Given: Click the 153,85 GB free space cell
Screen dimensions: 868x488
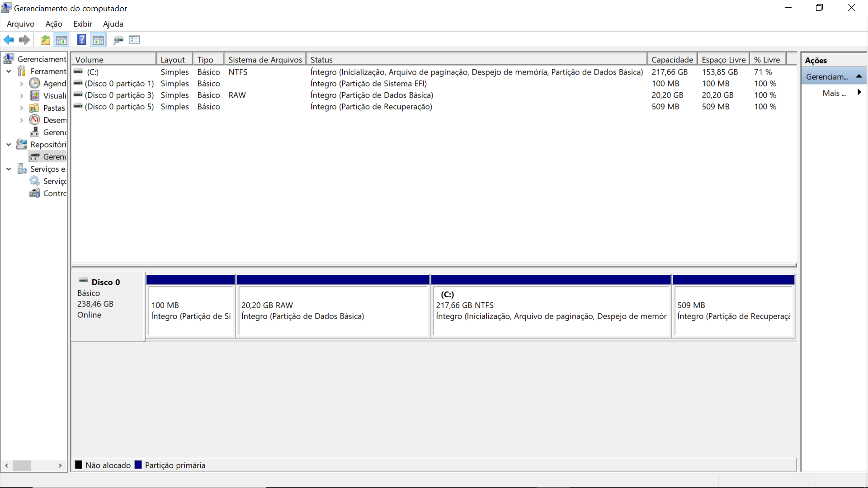Looking at the screenshot, I should 720,72.
